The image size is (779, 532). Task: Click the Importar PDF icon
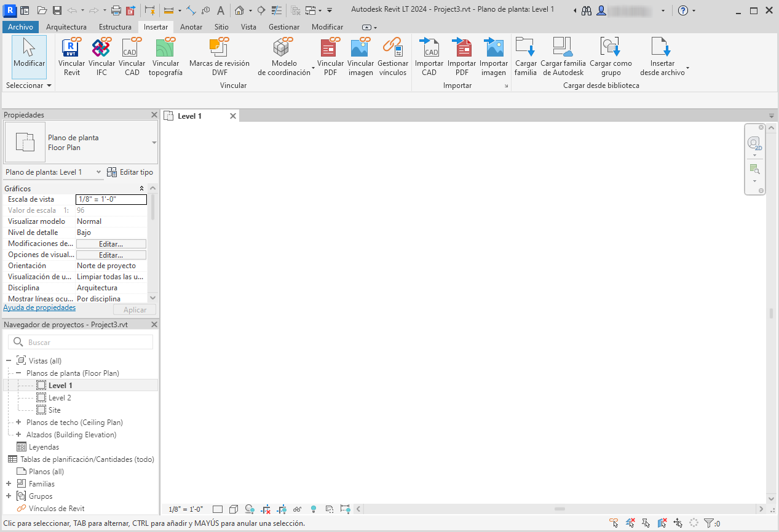tap(462, 47)
